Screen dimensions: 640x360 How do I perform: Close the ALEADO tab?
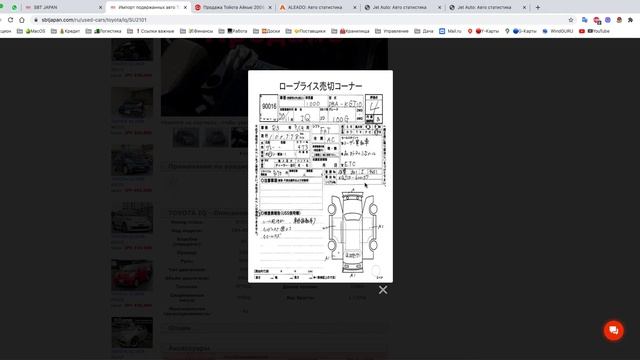click(x=354, y=7)
